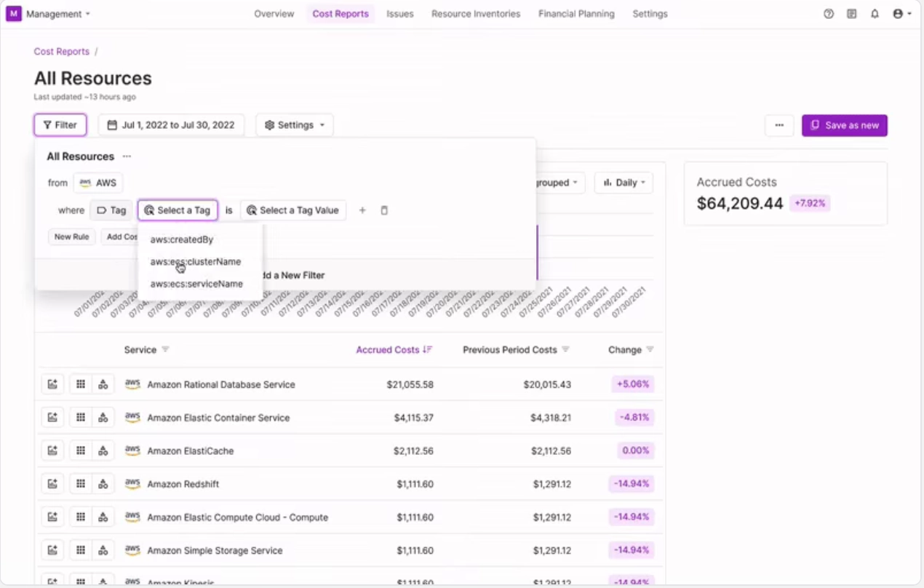The image size is (924, 588).
Task: Click the +7.92% accrued costs badge
Action: 810,203
